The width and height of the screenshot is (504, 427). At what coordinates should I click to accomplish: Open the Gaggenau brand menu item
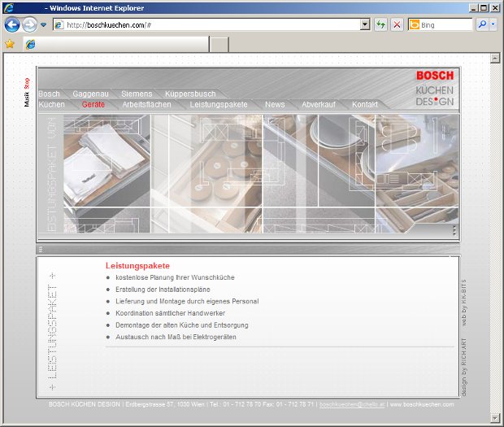[90, 94]
